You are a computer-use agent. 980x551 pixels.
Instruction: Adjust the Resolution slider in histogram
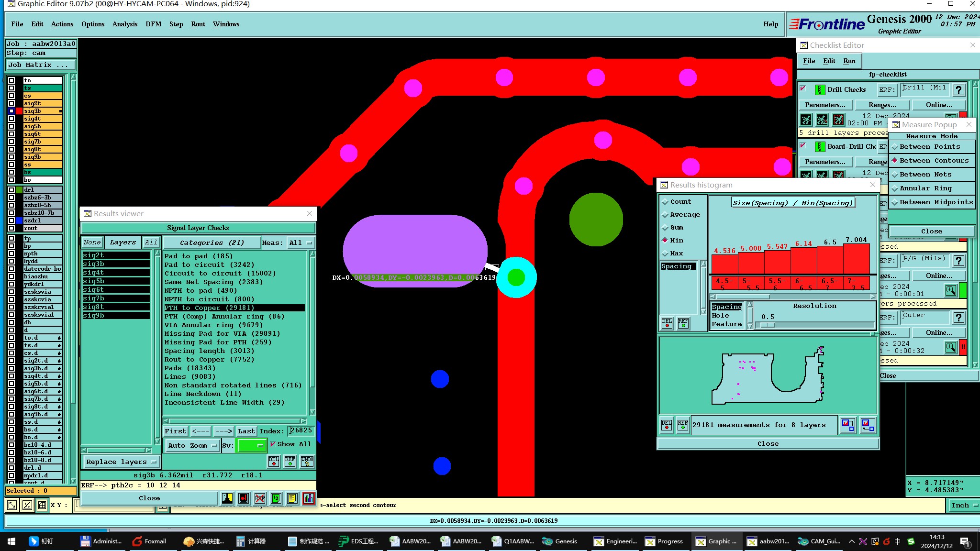(768, 325)
